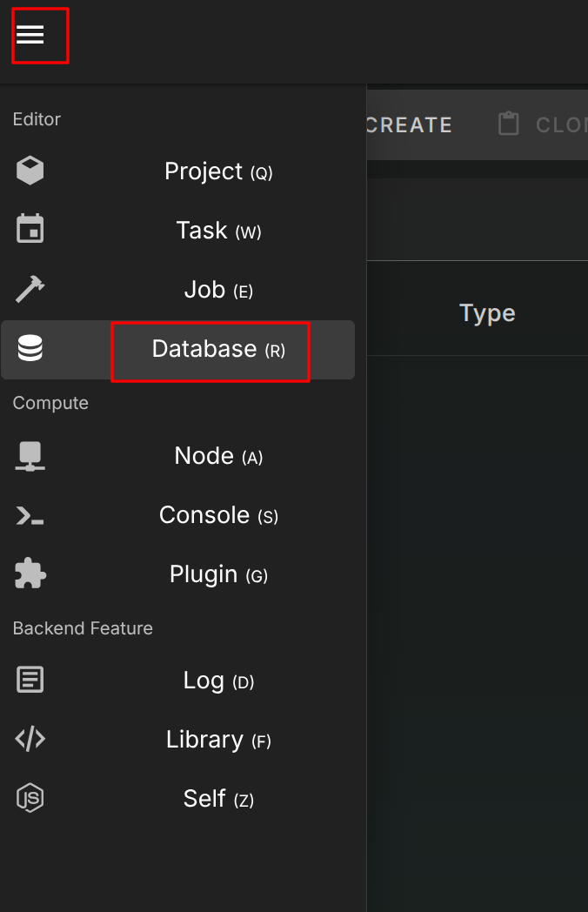
Task: Click the database stack icon
Action: tap(30, 349)
